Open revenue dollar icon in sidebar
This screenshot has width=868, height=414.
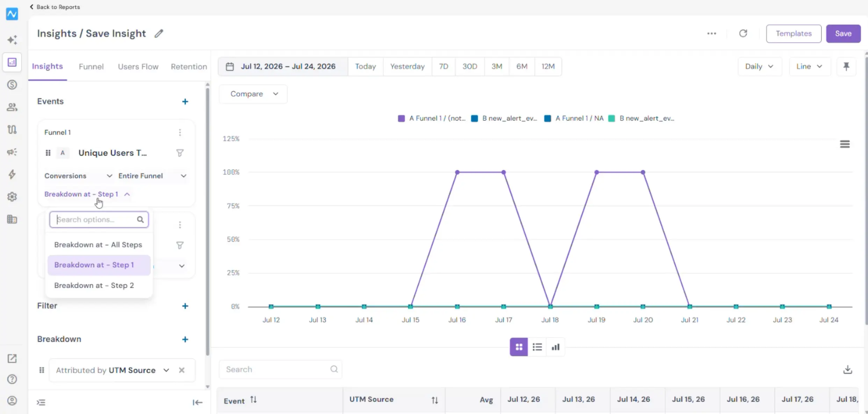tap(12, 85)
